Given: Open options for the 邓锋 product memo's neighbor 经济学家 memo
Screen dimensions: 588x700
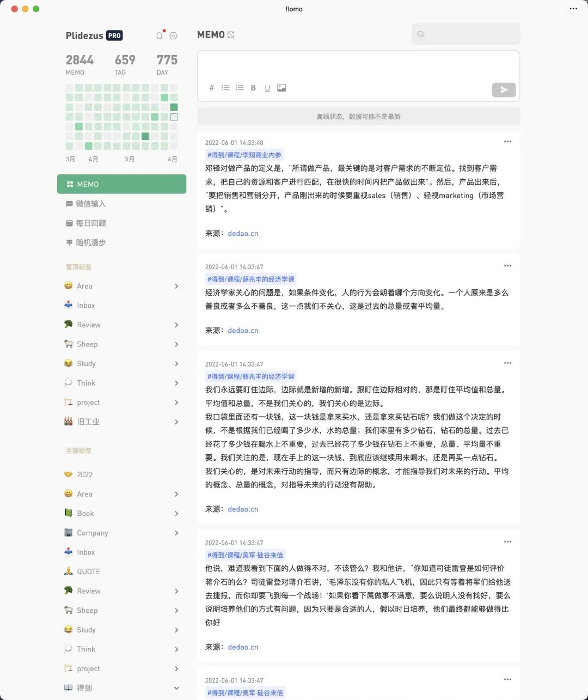Looking at the screenshot, I should click(x=507, y=266).
